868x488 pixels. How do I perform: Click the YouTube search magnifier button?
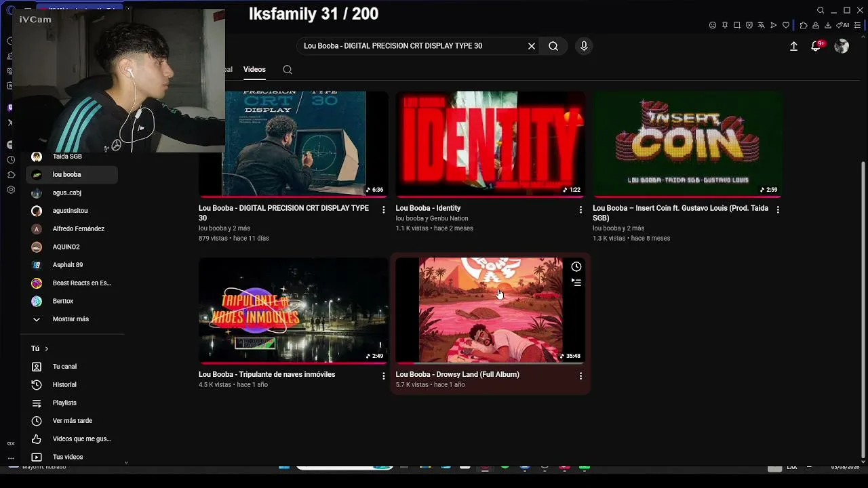pos(553,46)
